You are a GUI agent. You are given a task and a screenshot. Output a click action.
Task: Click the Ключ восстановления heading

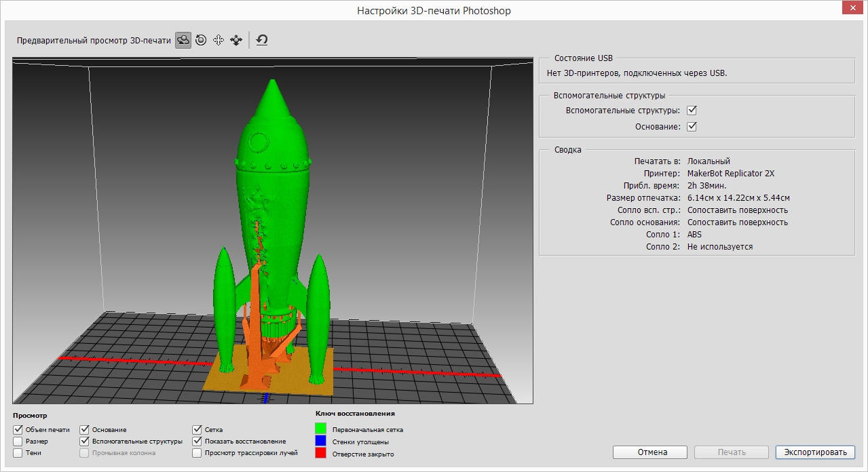tap(355, 413)
